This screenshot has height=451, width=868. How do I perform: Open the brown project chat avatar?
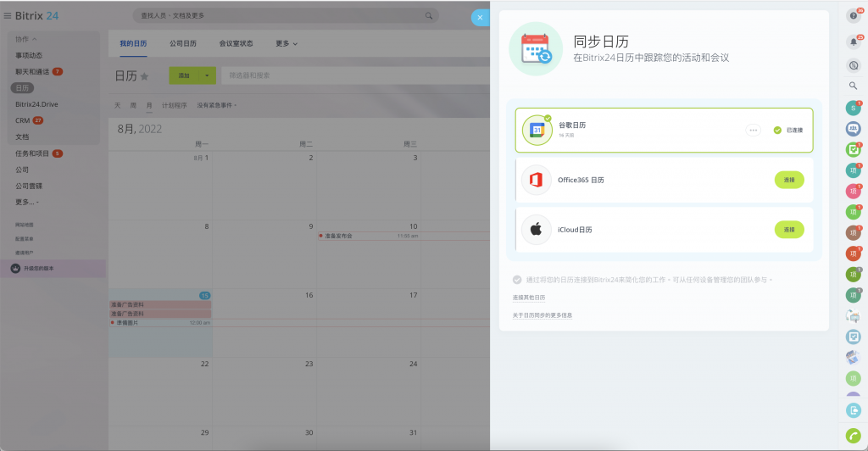[x=853, y=233]
